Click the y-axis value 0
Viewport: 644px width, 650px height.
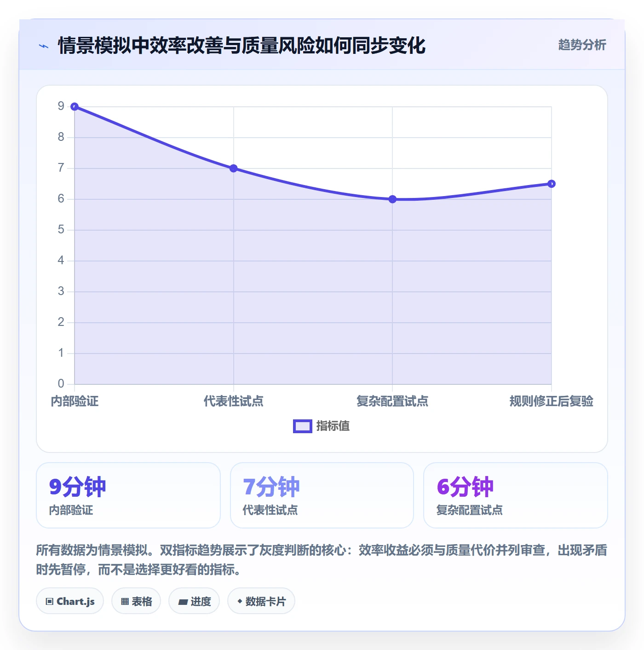(61, 384)
